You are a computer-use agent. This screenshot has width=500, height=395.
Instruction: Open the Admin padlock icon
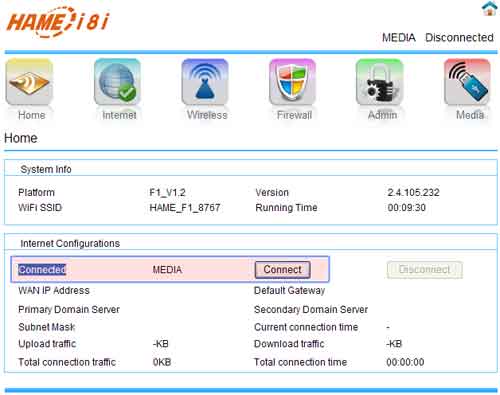pyautogui.click(x=380, y=82)
